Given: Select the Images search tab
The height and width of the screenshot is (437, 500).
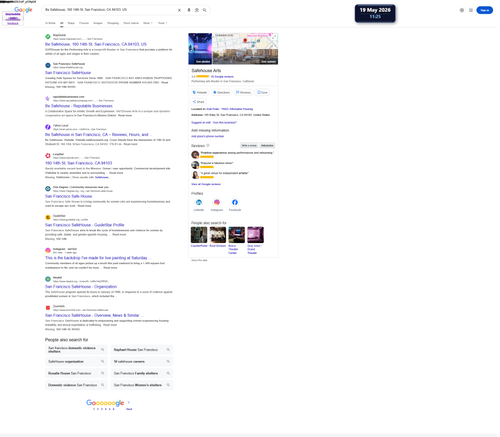Looking at the screenshot, I should [98, 23].
